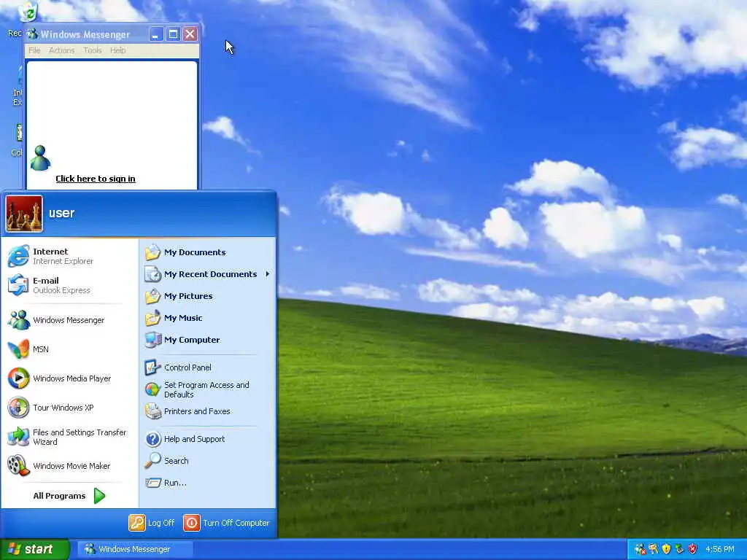Open Help and Support

pyautogui.click(x=207, y=439)
